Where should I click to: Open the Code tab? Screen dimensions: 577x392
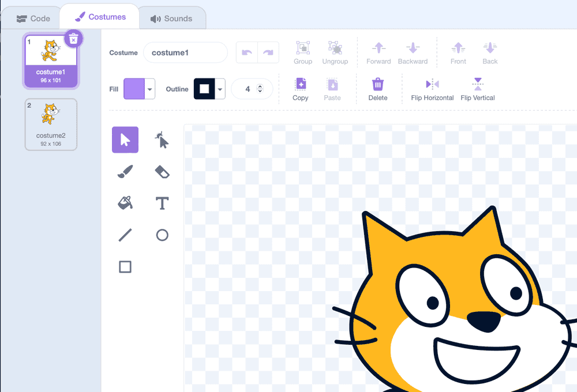[33, 18]
